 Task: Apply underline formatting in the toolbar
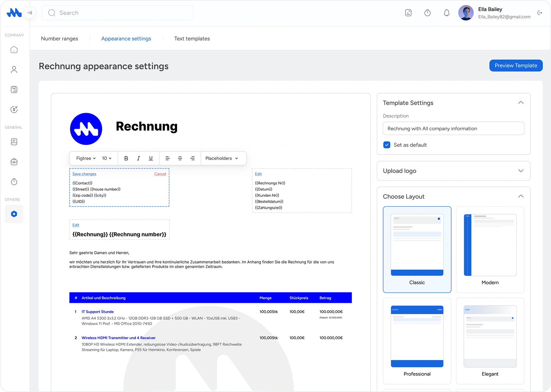151,158
